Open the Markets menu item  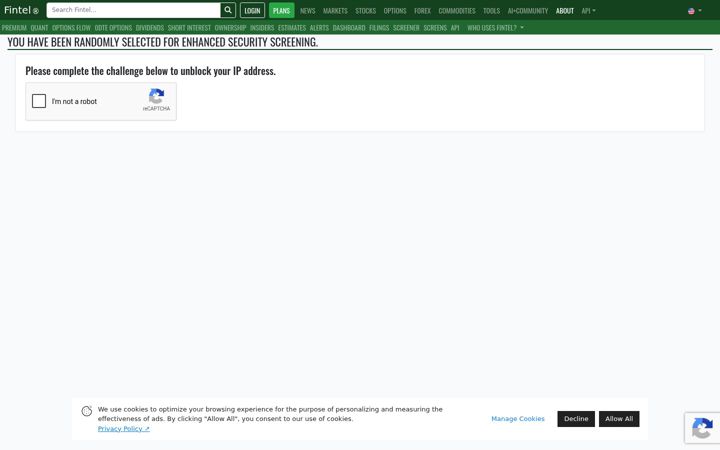(335, 11)
